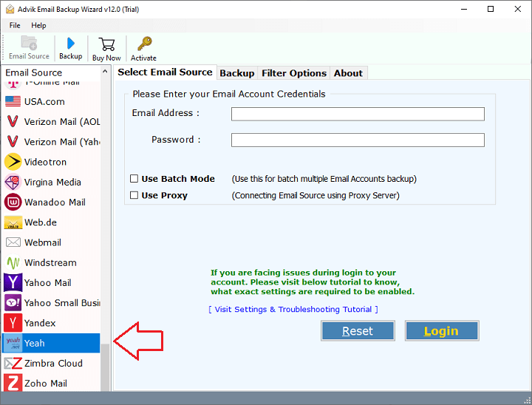
Task: Click the Use Batch Mode label
Action: pyautogui.click(x=178, y=179)
